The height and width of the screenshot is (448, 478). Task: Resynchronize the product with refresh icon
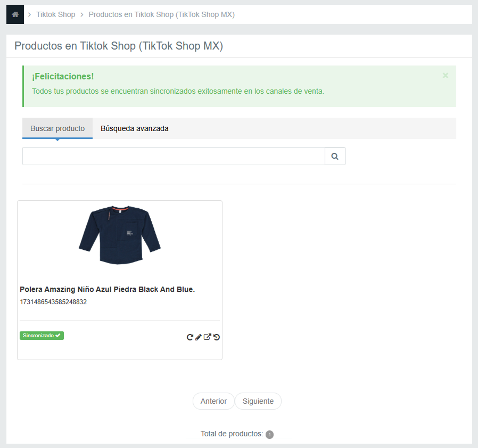189,337
